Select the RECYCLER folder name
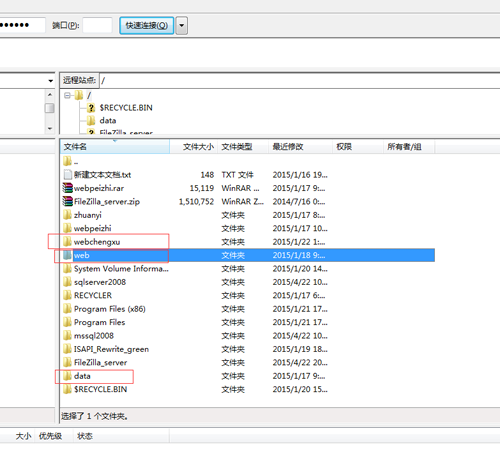Screen dimensions: 500x470 pos(93,296)
